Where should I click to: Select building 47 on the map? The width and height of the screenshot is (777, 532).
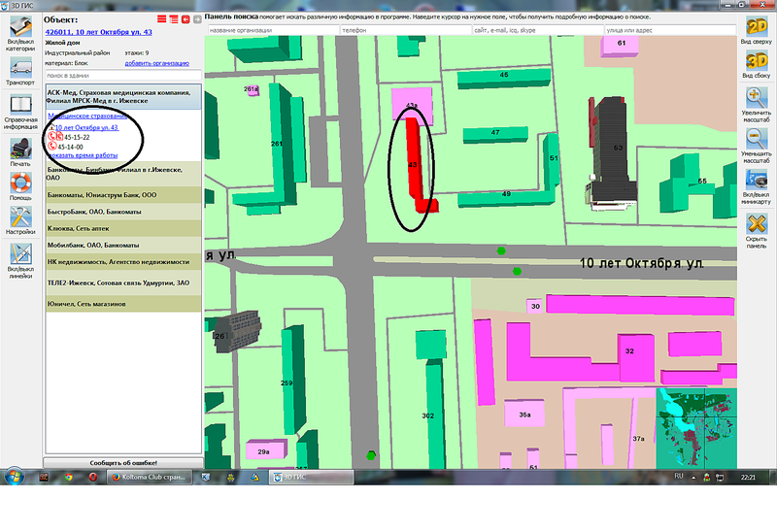point(495,134)
